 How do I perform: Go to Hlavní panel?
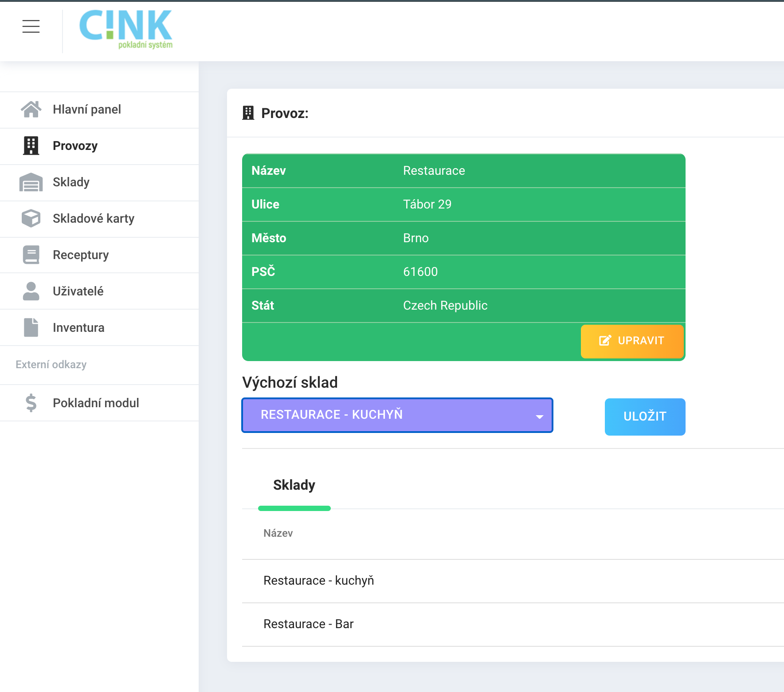click(99, 110)
